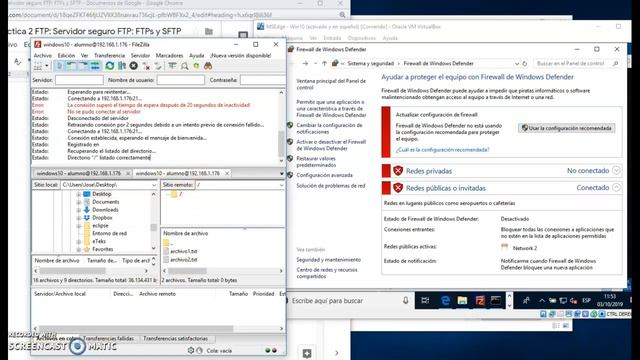The width and height of the screenshot is (640, 360).
Task: Collapse the Redes privadas section
Action: click(616, 171)
